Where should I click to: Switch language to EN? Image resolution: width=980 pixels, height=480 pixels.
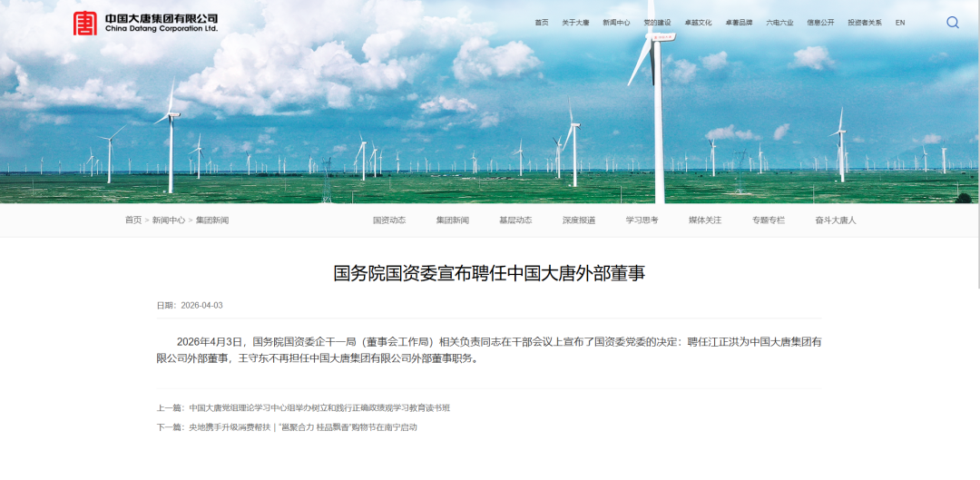(900, 23)
